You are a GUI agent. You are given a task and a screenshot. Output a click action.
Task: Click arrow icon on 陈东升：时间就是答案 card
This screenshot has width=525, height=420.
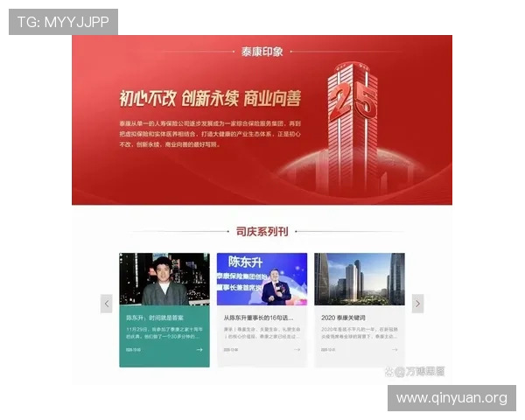tap(199, 350)
